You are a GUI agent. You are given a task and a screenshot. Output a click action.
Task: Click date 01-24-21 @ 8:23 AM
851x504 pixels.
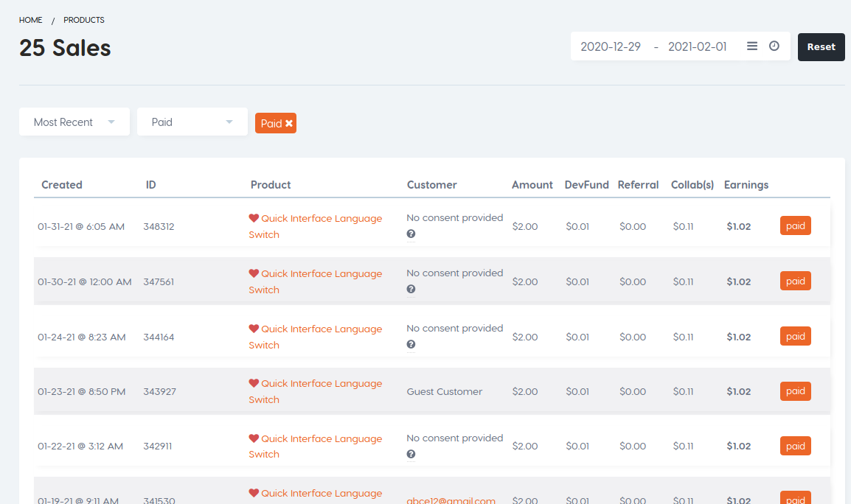pos(81,337)
